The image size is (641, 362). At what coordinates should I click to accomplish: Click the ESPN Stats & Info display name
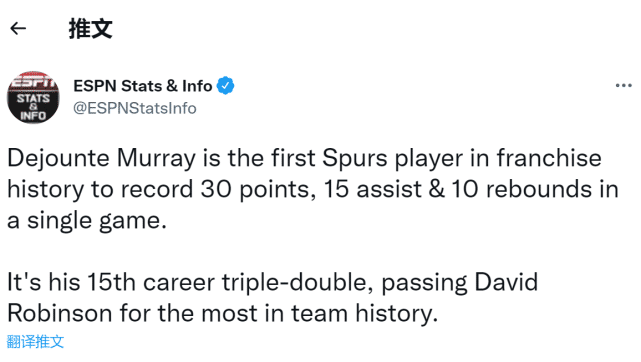[x=143, y=86]
